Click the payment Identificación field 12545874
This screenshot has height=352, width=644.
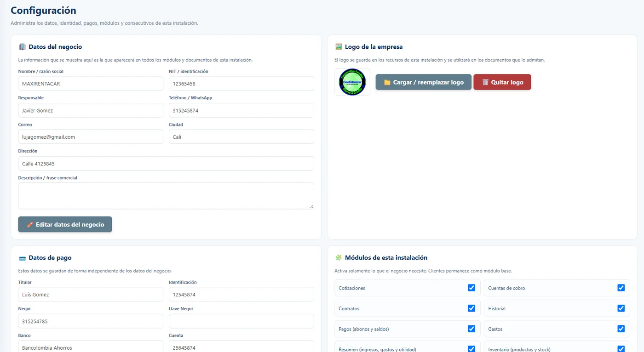point(241,295)
